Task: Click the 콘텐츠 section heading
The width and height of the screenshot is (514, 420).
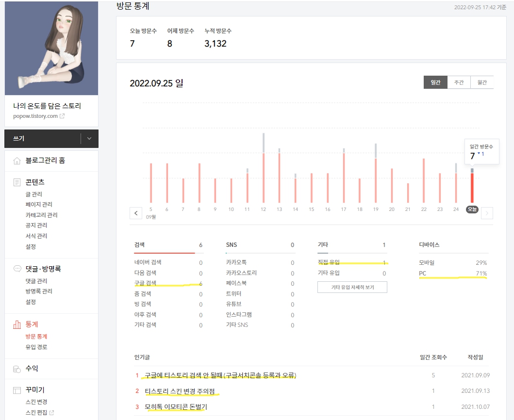Action: tap(35, 182)
